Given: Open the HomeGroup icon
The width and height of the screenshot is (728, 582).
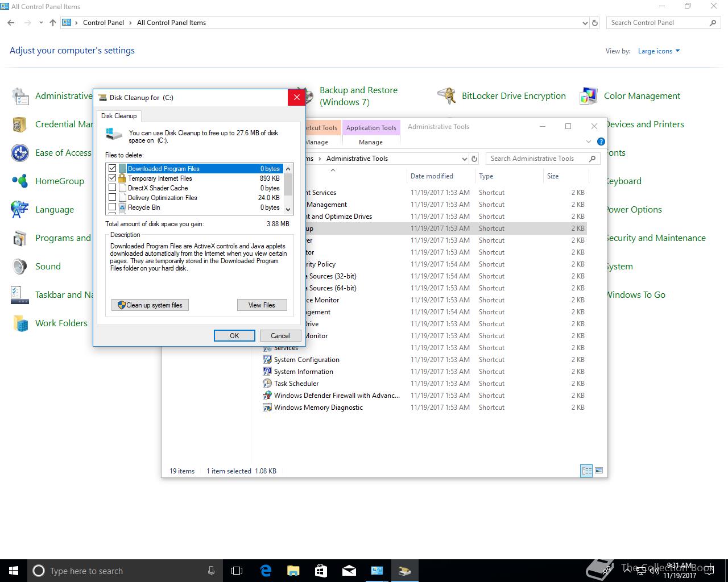Looking at the screenshot, I should pyautogui.click(x=20, y=181).
